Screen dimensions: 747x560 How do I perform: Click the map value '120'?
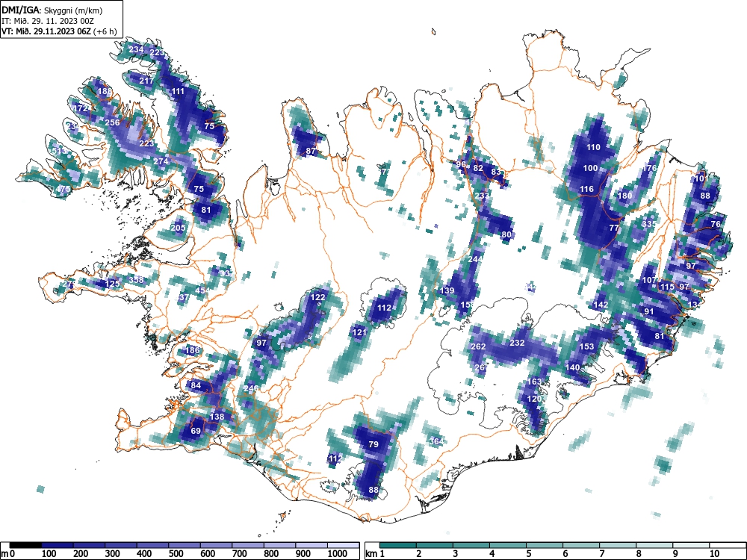[x=535, y=399]
